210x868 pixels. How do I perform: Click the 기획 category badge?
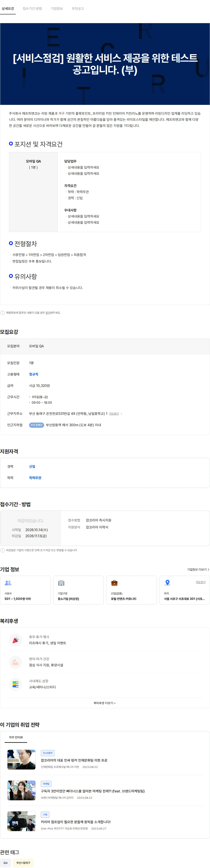coord(45,815)
